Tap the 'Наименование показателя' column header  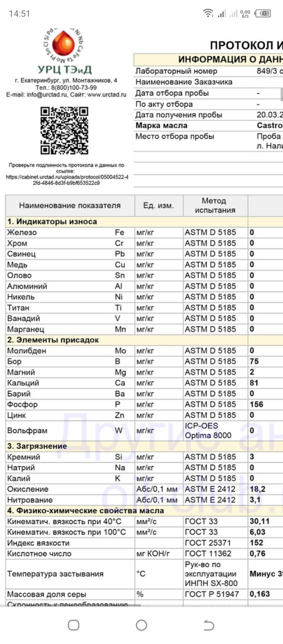point(70,206)
